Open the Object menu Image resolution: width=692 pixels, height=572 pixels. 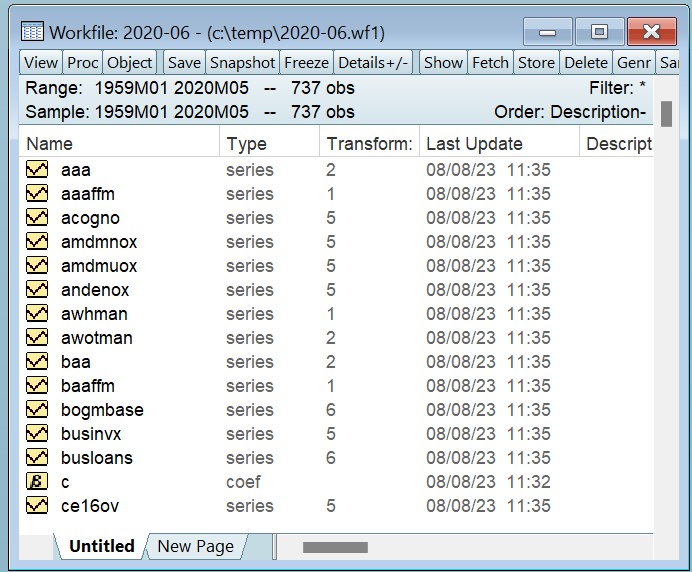tap(130, 62)
